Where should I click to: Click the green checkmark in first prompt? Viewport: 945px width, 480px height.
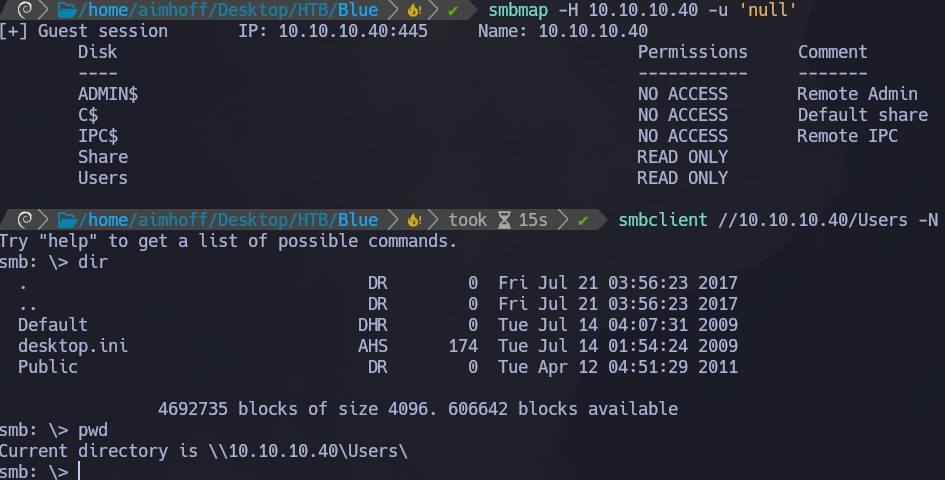coord(453,11)
